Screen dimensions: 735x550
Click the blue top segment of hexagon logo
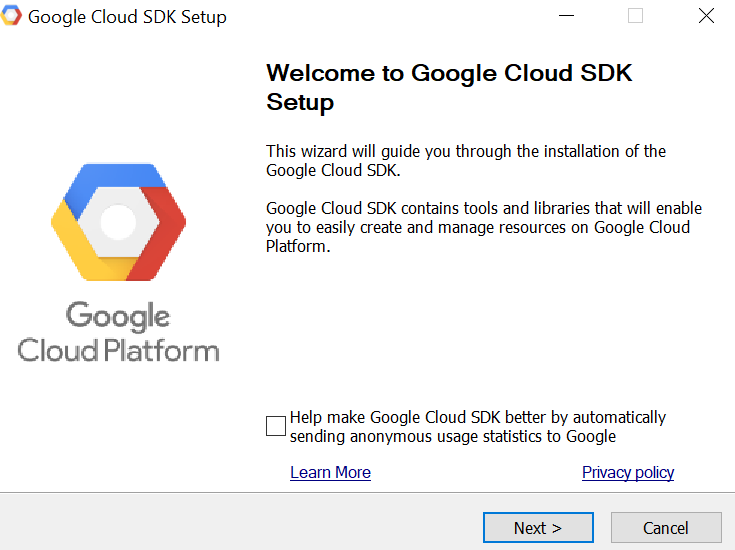tap(117, 178)
